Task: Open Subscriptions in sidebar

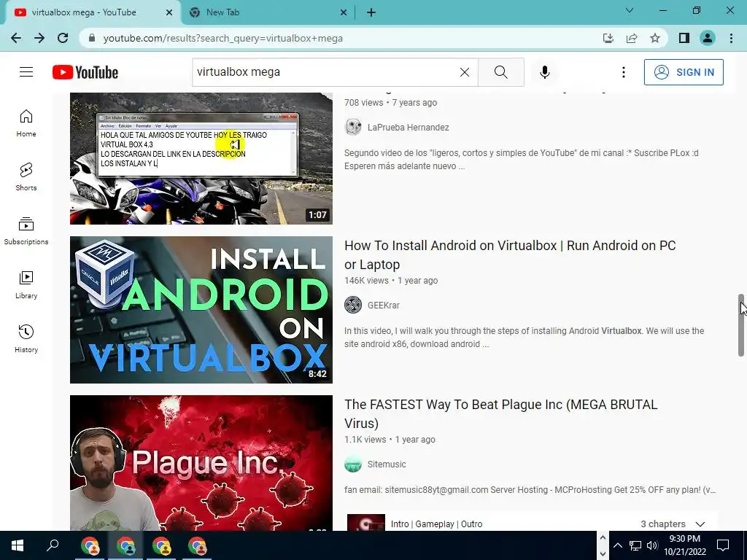Action: [x=26, y=231]
